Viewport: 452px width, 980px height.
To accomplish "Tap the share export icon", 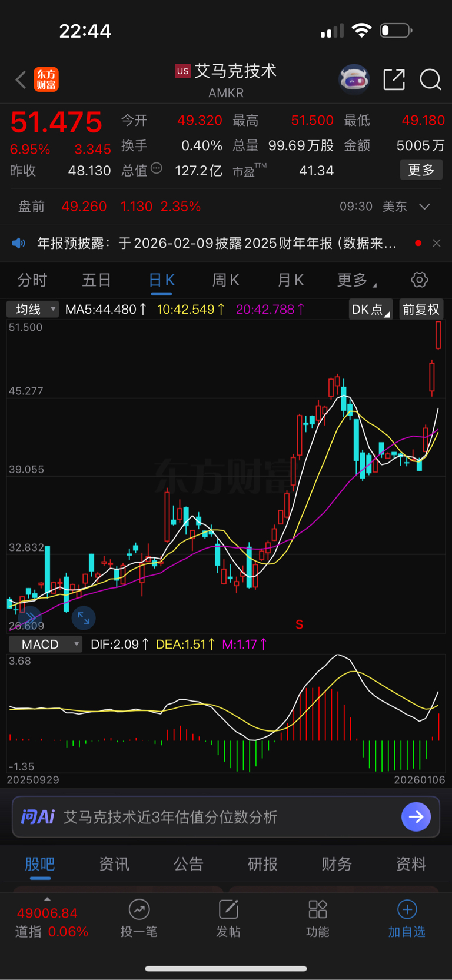I will pyautogui.click(x=394, y=79).
